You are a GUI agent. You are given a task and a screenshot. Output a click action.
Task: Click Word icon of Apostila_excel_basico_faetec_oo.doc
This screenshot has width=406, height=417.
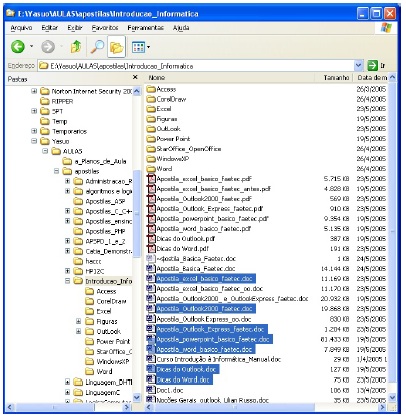pyautogui.click(x=151, y=288)
